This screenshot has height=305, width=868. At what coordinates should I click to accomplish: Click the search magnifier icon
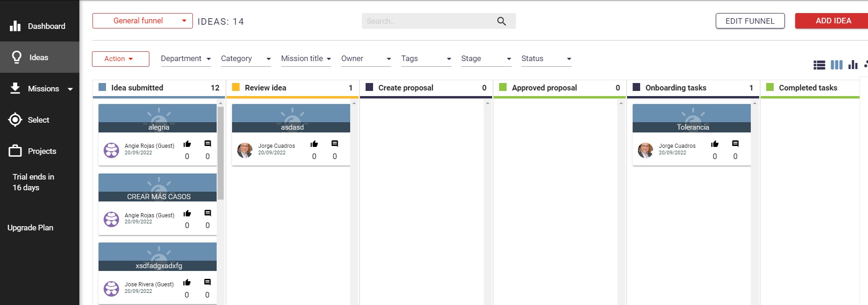tap(501, 21)
